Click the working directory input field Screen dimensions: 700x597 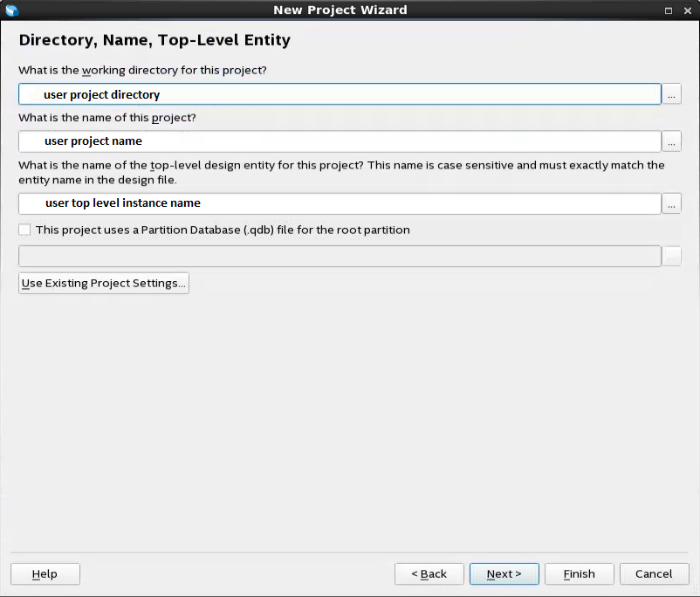pyautogui.click(x=340, y=94)
